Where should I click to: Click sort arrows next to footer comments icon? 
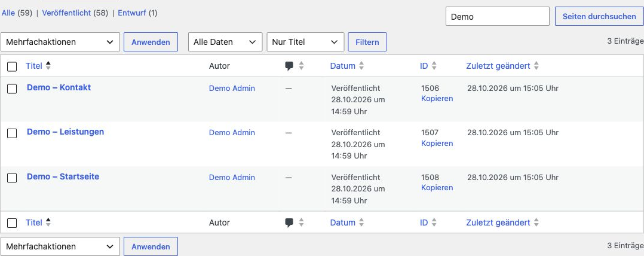tap(301, 223)
